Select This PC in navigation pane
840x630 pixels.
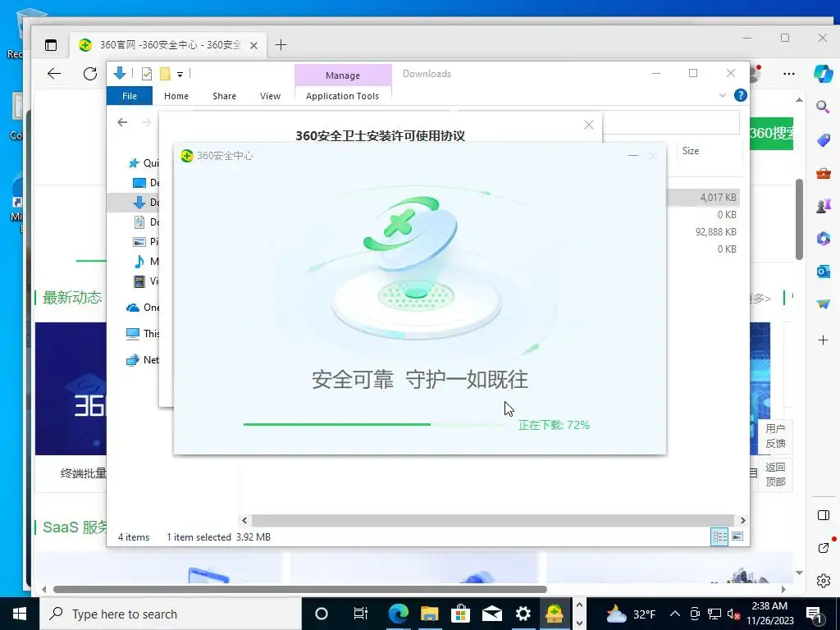click(x=143, y=334)
